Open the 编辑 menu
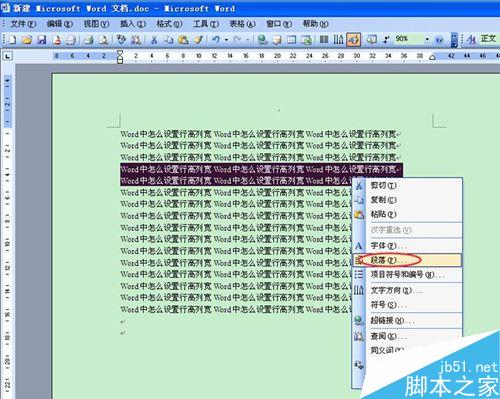The height and width of the screenshot is (399, 500). pyautogui.click(x=59, y=24)
